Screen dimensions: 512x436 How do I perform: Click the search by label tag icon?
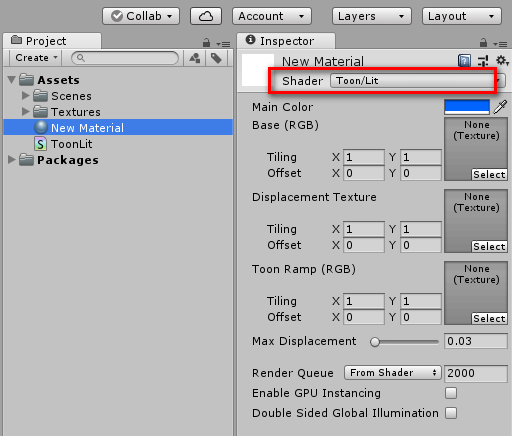pyautogui.click(x=216, y=58)
